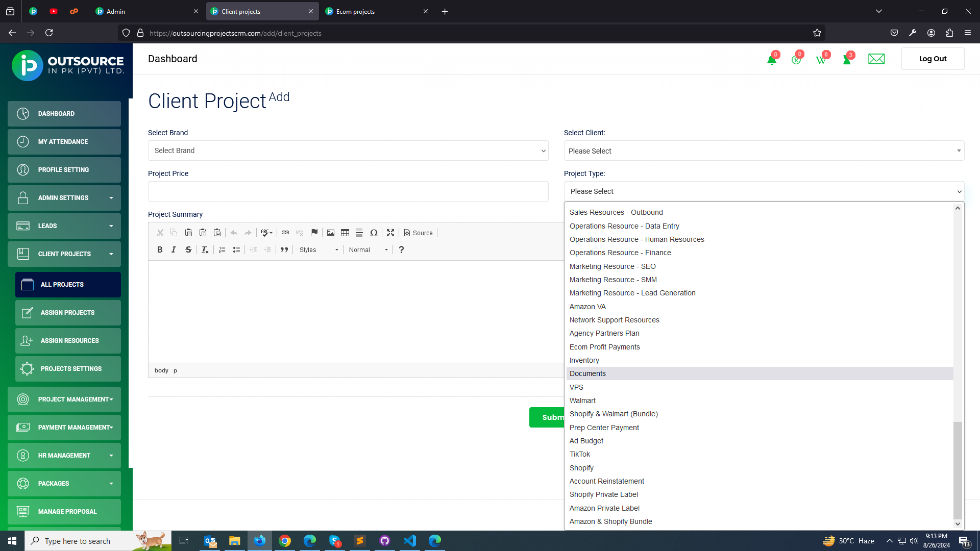Click the Windows Start button
980x551 pixels.
(x=12, y=541)
